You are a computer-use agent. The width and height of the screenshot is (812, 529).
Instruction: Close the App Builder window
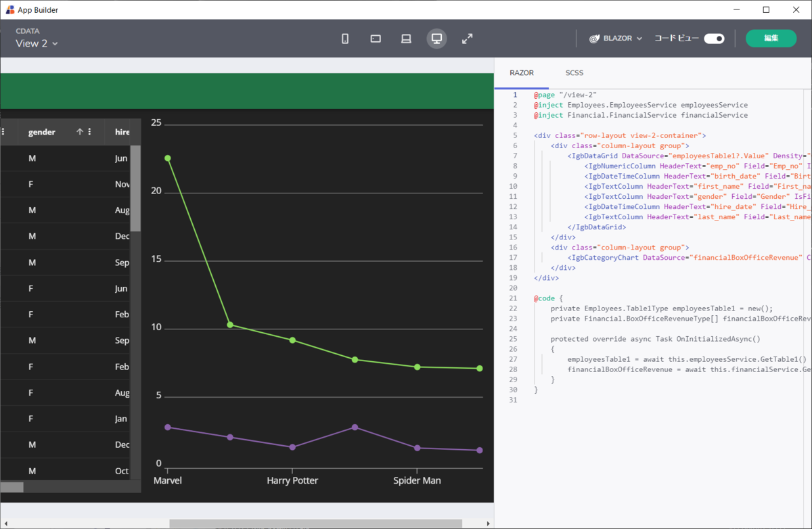796,9
